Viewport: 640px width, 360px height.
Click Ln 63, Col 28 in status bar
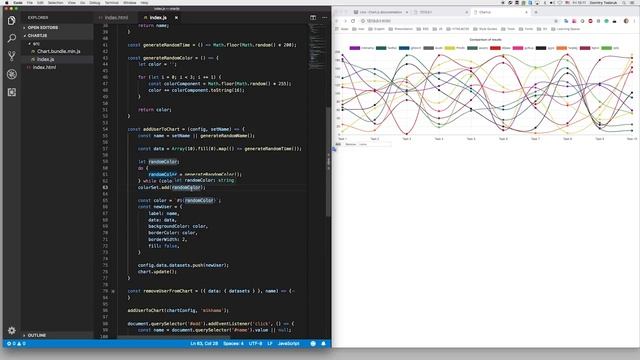204,344
